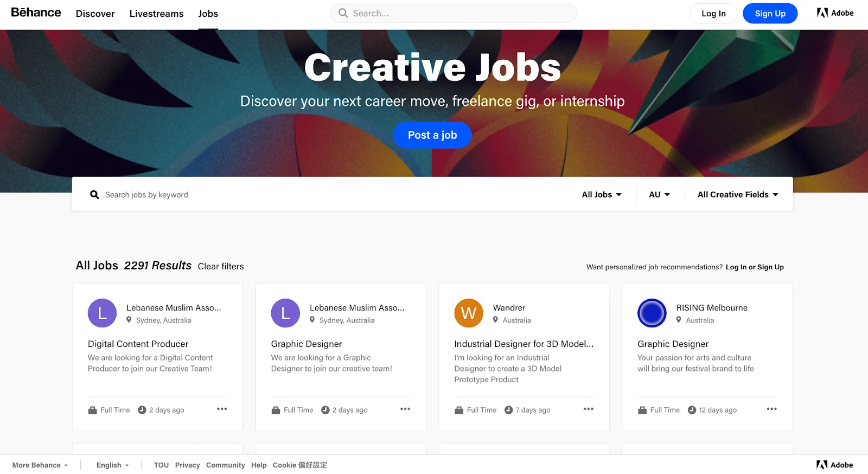Open more options on the Digital Content Producer card

[x=222, y=409]
